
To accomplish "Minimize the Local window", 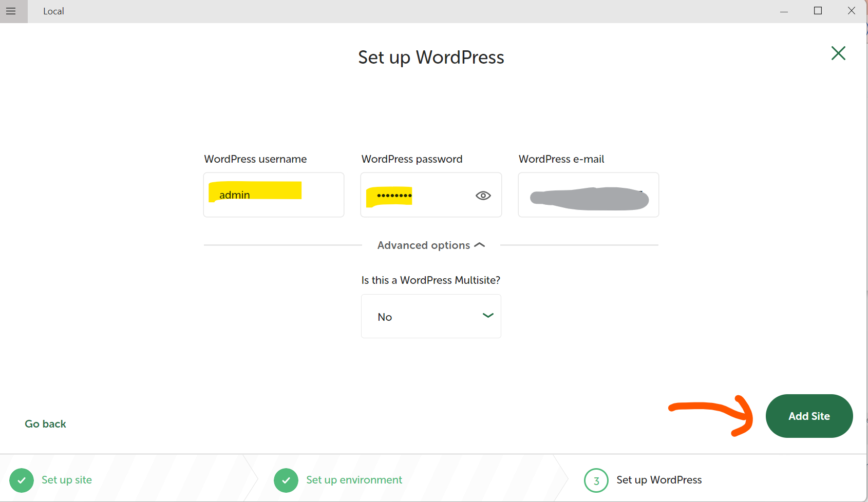I will click(784, 11).
